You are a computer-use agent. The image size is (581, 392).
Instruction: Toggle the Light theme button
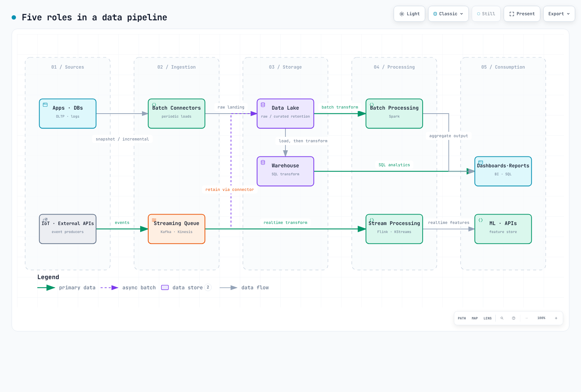[x=409, y=14]
